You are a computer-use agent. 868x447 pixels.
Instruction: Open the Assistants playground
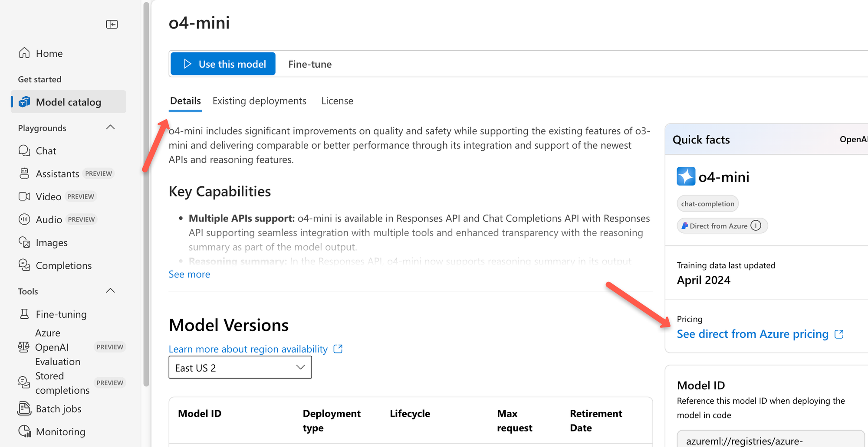[x=57, y=173]
